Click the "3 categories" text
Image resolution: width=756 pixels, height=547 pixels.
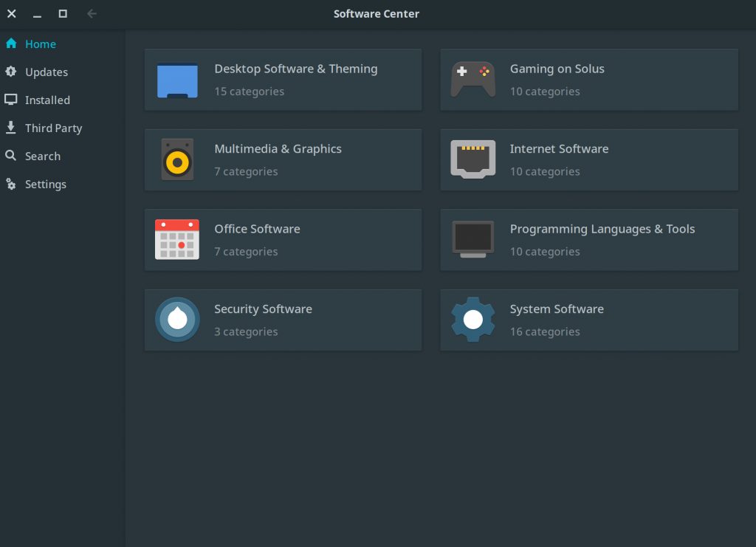(x=245, y=331)
